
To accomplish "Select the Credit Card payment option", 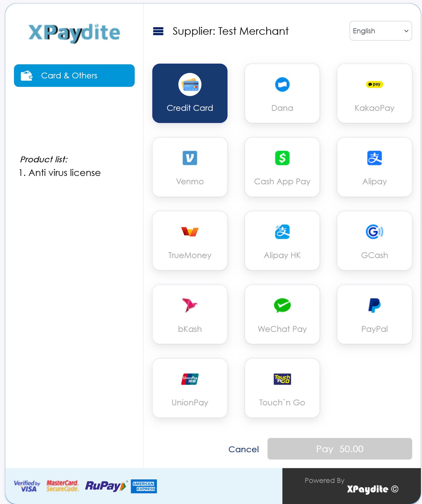I will (190, 93).
